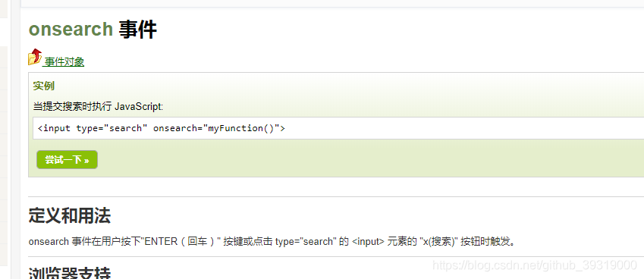Click the onsearch 事件 page heading

coord(93,30)
